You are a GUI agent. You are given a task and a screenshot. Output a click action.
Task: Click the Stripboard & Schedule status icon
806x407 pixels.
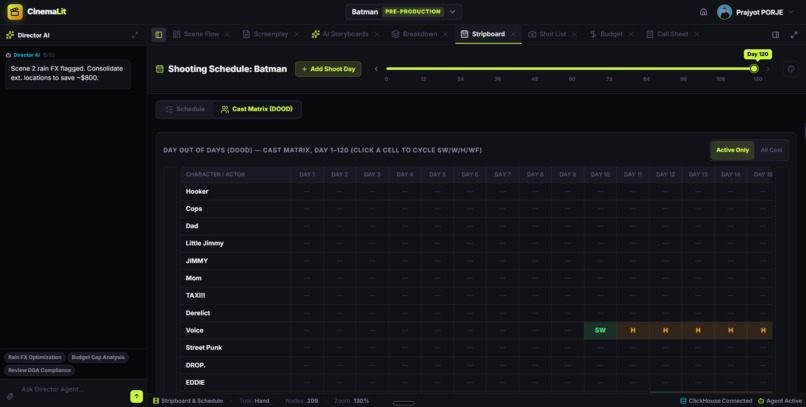(156, 401)
